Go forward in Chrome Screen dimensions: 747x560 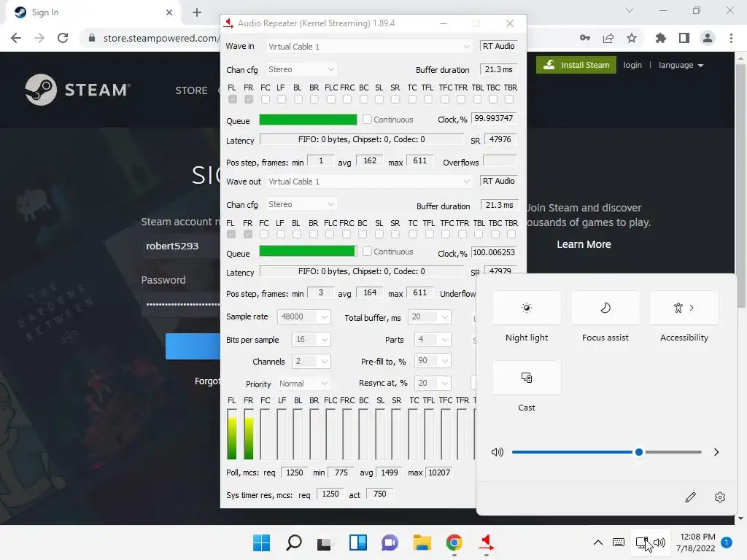coord(39,38)
